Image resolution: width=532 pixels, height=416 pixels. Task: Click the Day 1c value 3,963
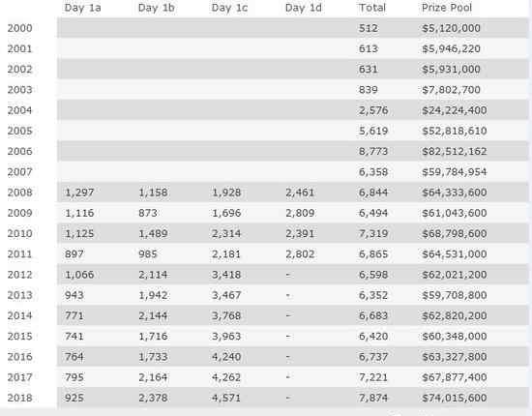click(226, 337)
